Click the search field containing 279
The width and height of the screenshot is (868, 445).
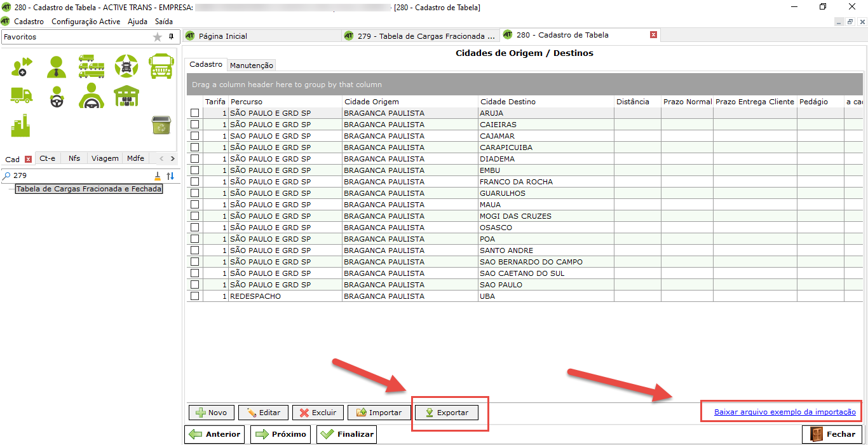pos(79,175)
